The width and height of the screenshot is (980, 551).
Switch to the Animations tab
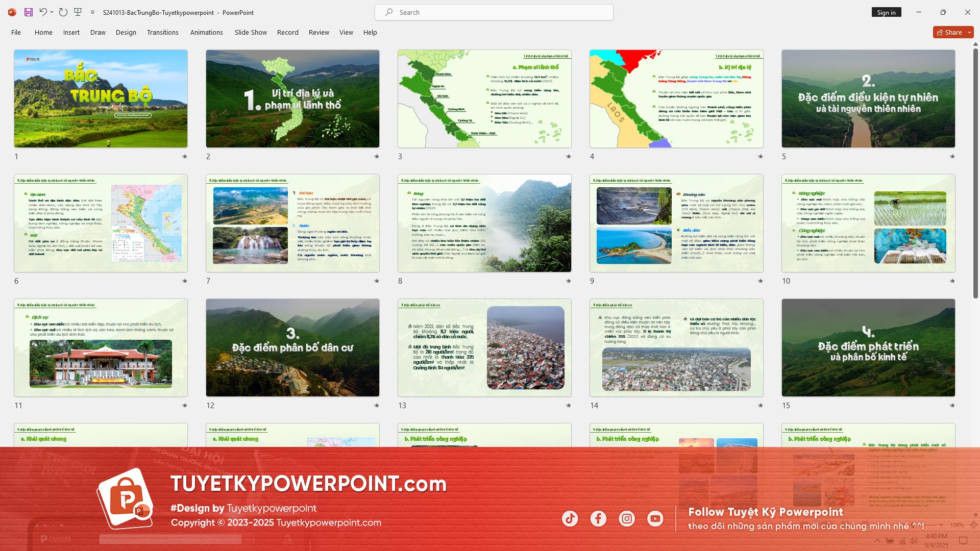coord(207,32)
